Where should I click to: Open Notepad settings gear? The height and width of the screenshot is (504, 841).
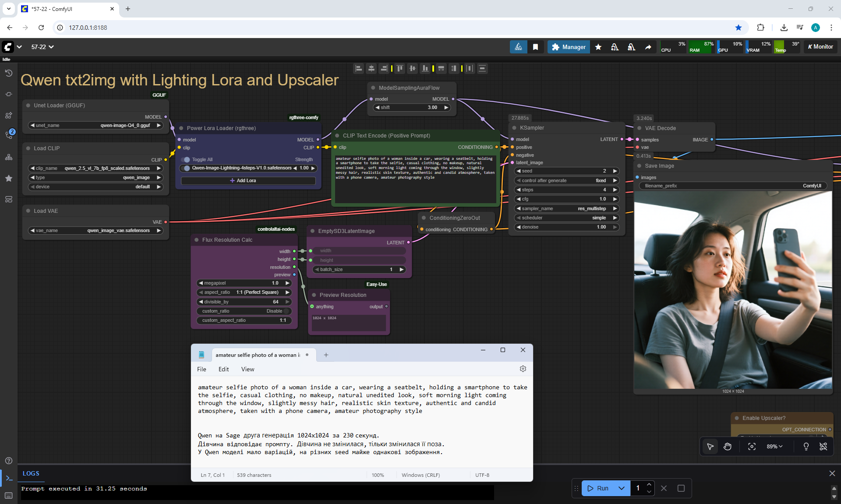[x=523, y=369]
